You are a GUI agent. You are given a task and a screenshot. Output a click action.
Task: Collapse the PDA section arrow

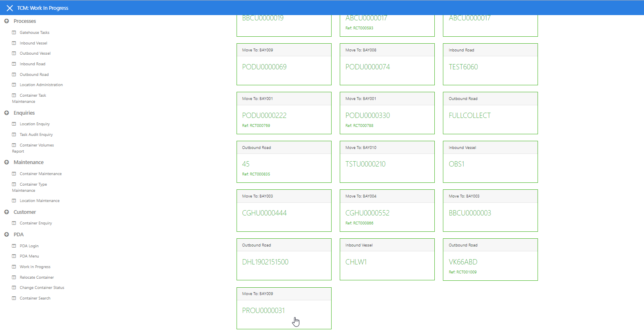[x=7, y=235]
